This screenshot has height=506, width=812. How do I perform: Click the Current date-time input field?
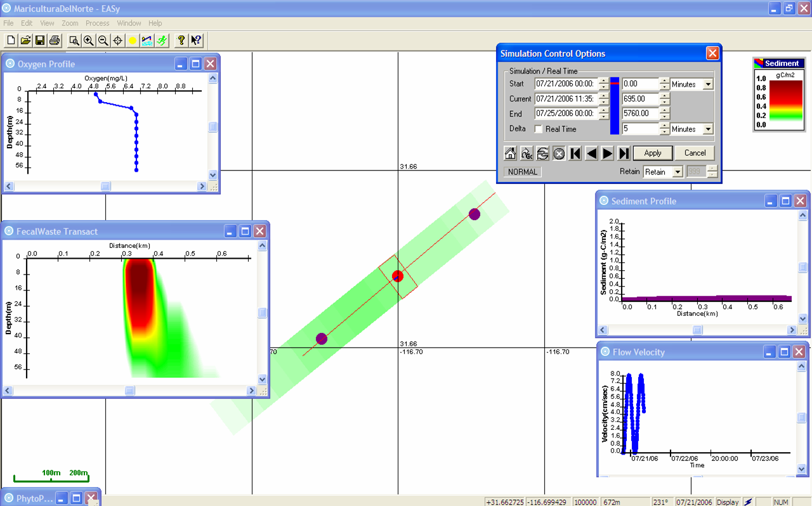pyautogui.click(x=565, y=99)
